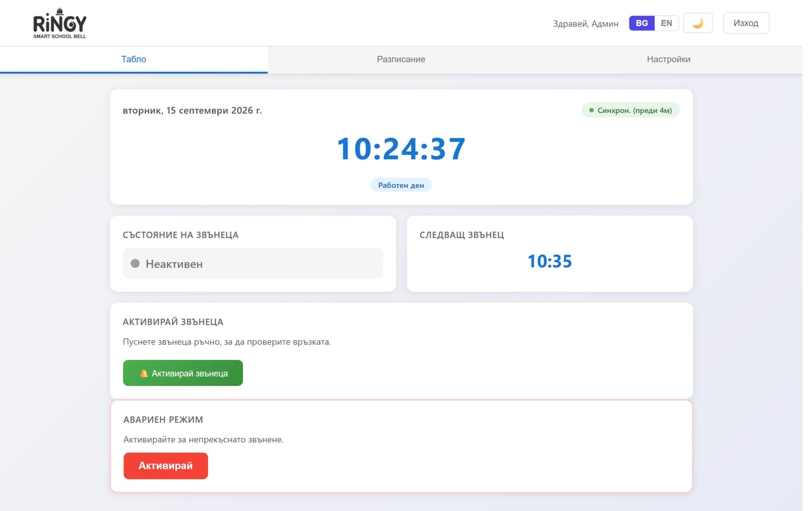The width and height of the screenshot is (812, 511).
Task: Open the Настройки tab
Action: tap(669, 59)
